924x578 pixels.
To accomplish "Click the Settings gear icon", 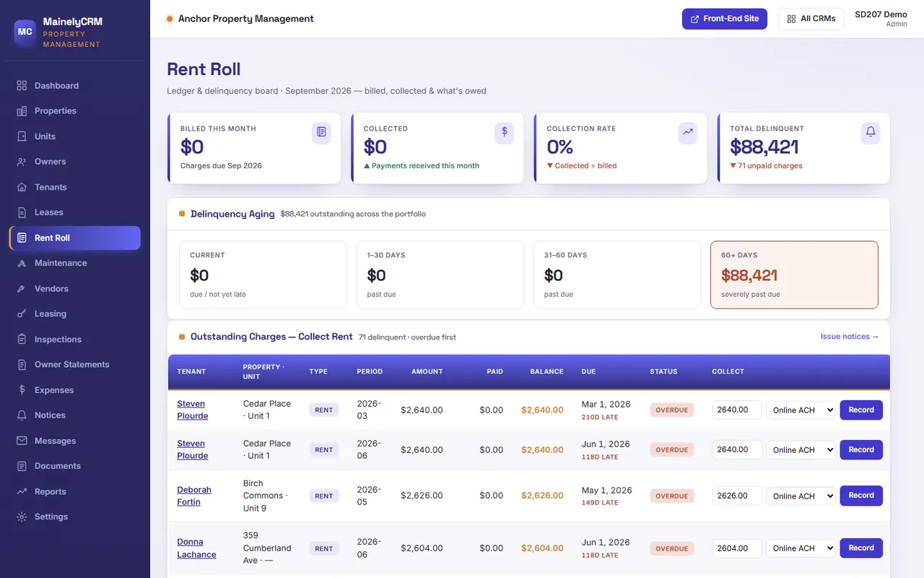I will click(x=22, y=517).
